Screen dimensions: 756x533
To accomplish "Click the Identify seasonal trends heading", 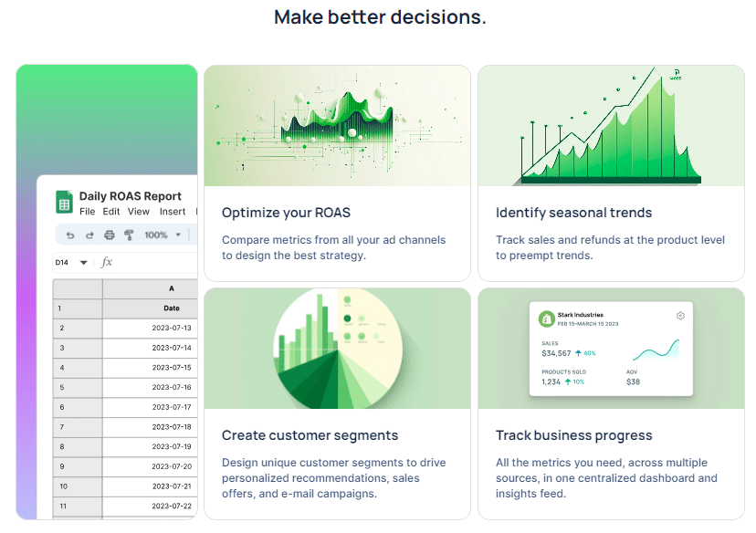I will 573,213.
